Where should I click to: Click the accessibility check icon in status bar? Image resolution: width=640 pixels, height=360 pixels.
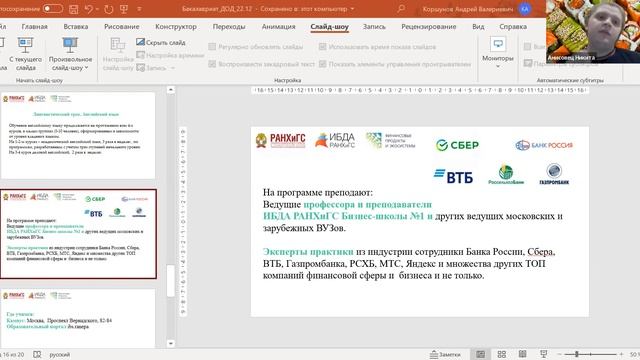37,354
